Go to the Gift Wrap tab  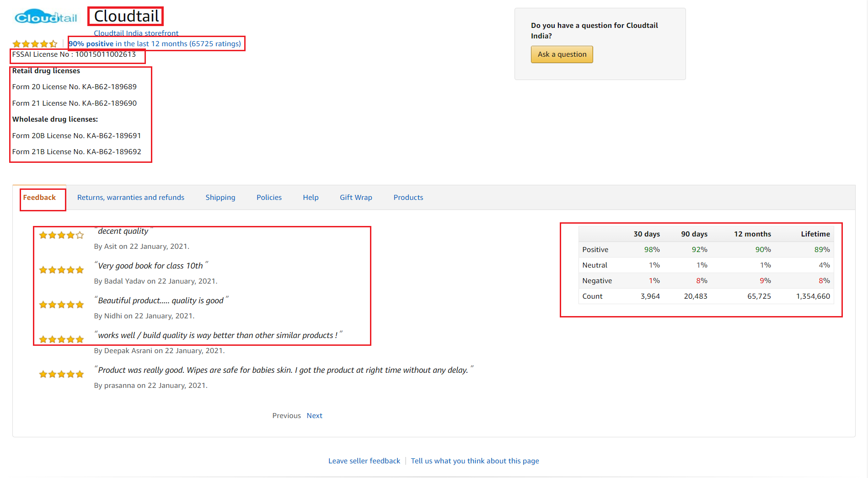point(356,198)
